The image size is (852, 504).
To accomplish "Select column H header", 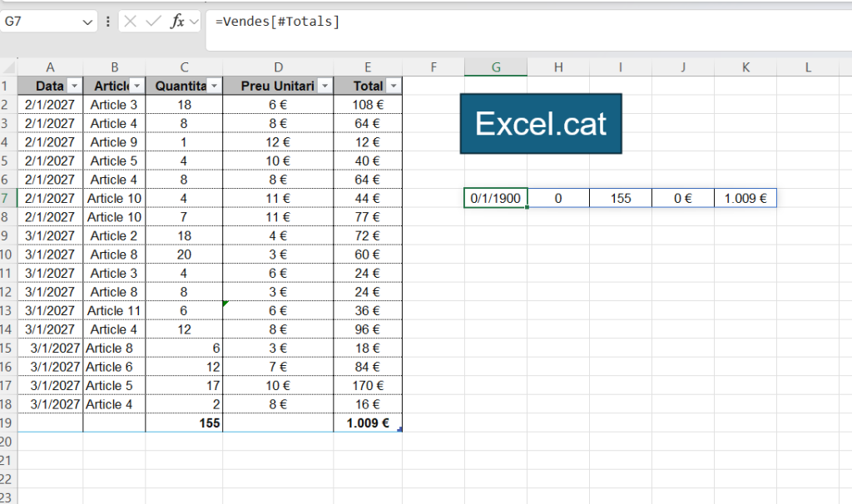I will [x=558, y=67].
